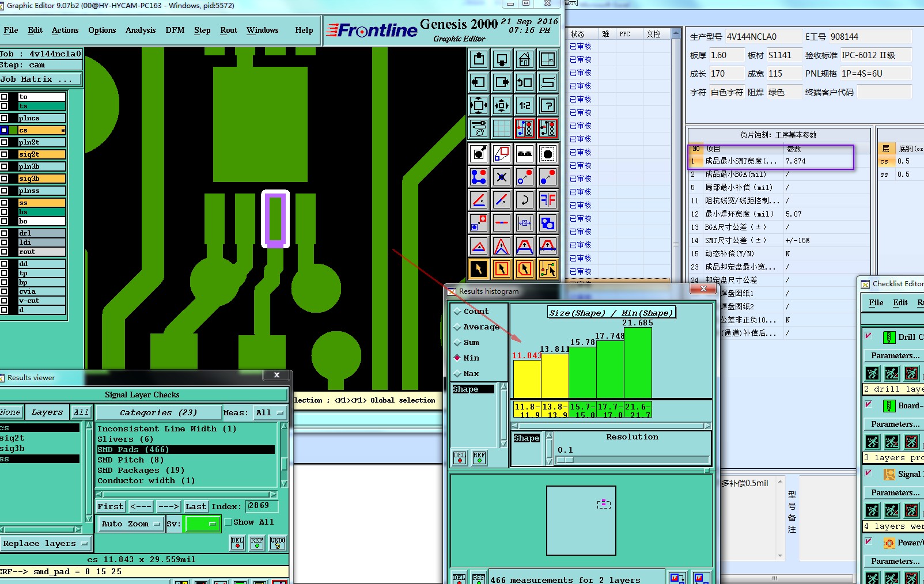The width and height of the screenshot is (924, 584).
Task: Click the Last button in Results viewer
Action: tap(196, 507)
